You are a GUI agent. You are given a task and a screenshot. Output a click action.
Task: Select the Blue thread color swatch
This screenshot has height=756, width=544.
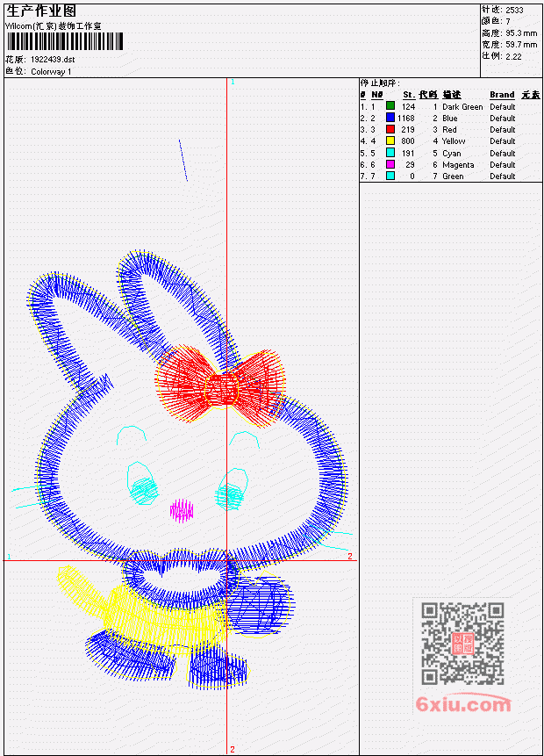390,118
